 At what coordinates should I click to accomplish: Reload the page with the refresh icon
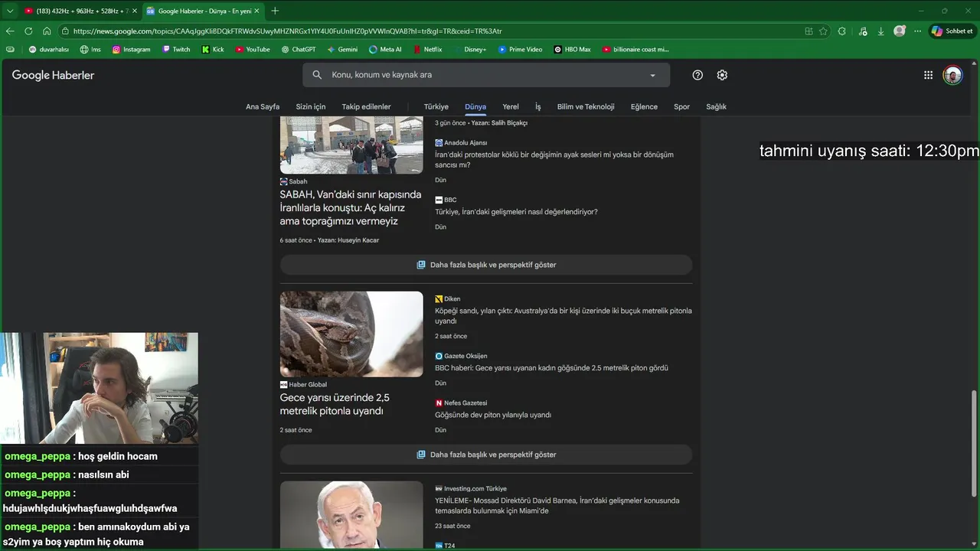[28, 31]
